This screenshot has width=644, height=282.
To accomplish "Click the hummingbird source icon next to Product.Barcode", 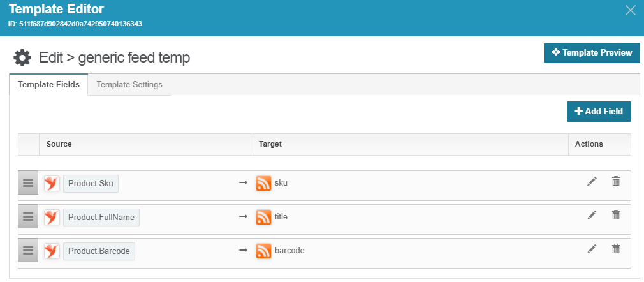I will (x=52, y=251).
